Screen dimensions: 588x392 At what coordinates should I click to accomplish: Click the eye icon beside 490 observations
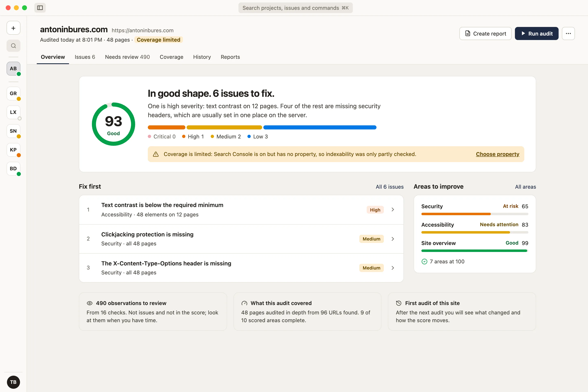(x=89, y=303)
